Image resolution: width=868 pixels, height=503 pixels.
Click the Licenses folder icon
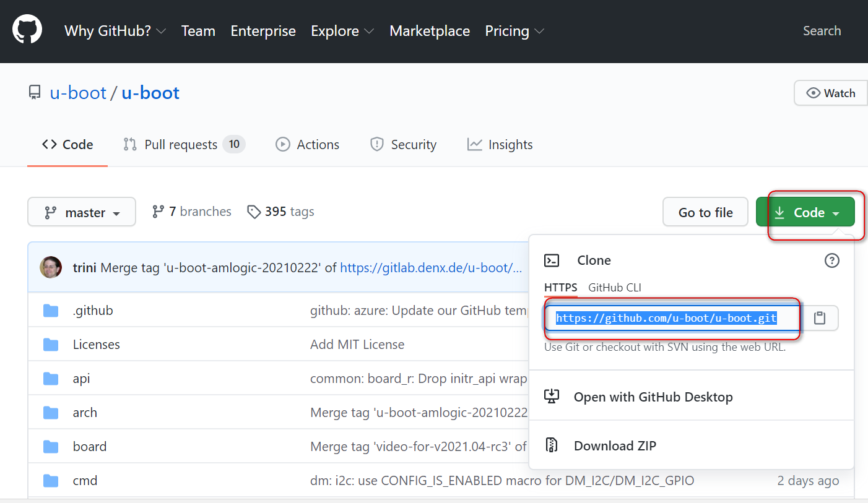pos(51,345)
